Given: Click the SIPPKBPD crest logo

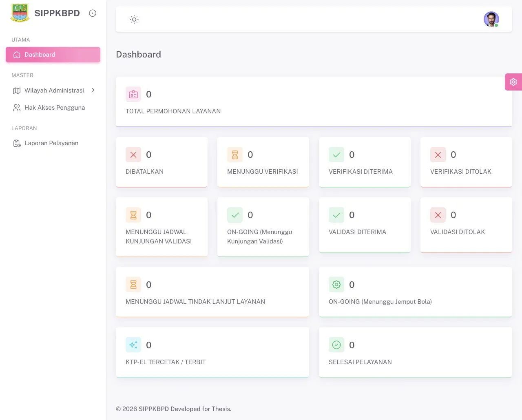Looking at the screenshot, I should click(20, 13).
